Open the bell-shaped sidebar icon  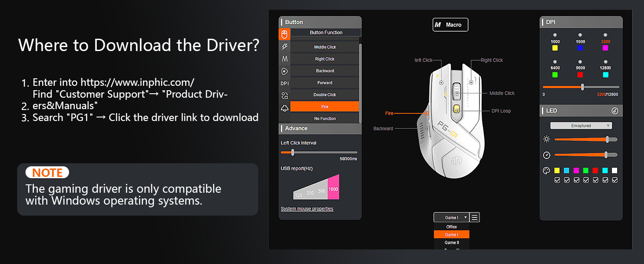(284, 108)
